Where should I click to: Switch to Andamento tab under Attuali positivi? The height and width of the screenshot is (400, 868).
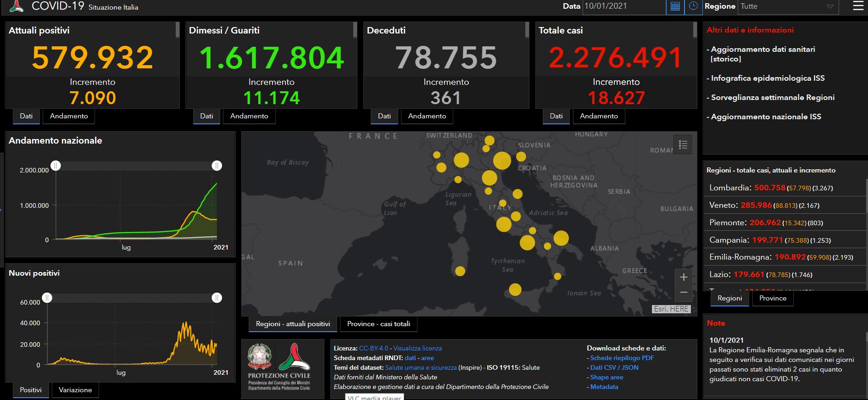click(x=69, y=116)
